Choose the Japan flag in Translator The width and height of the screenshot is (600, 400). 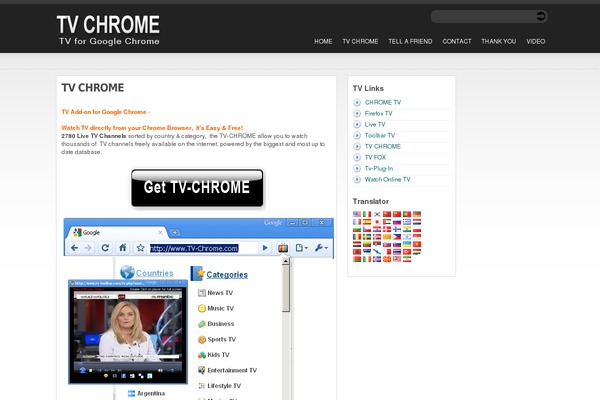pos(377,222)
